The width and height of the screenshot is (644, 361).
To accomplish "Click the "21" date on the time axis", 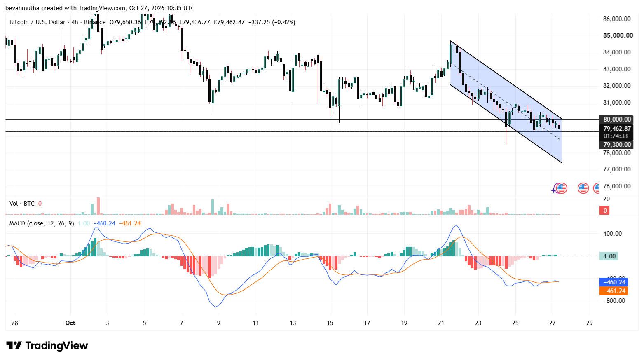I will 441,323.
